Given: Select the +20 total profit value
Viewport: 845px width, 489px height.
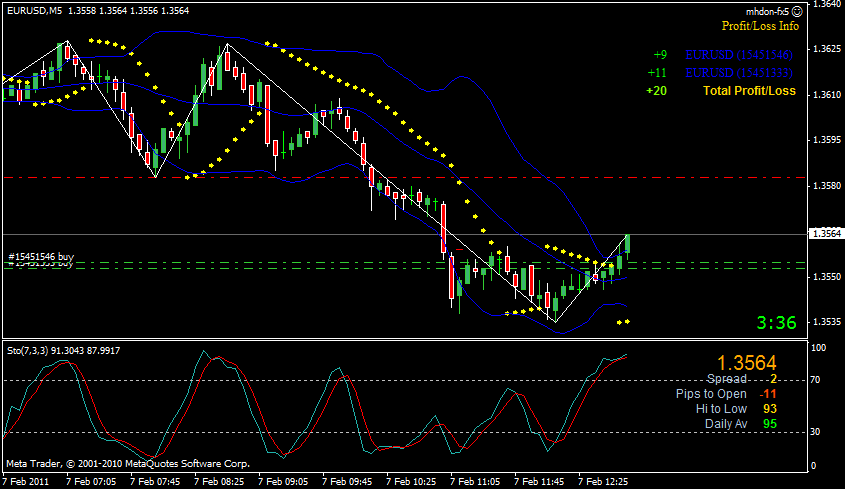Looking at the screenshot, I should tap(656, 91).
